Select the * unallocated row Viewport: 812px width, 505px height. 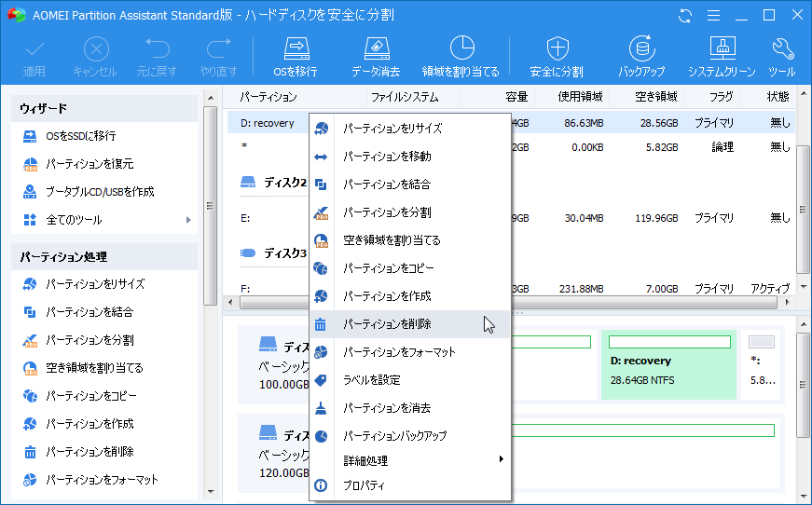511,147
